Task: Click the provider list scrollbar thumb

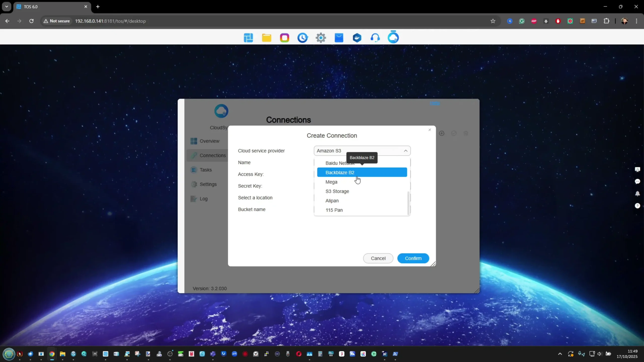Action: (408, 203)
